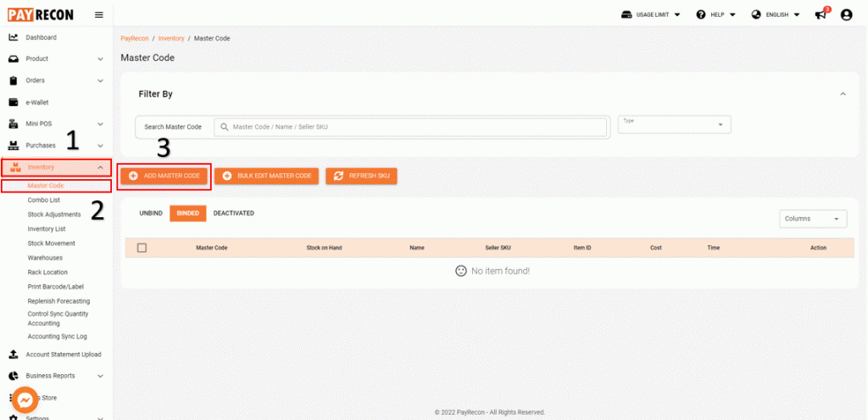
Task: Click the PayRecon logo
Action: [41, 14]
